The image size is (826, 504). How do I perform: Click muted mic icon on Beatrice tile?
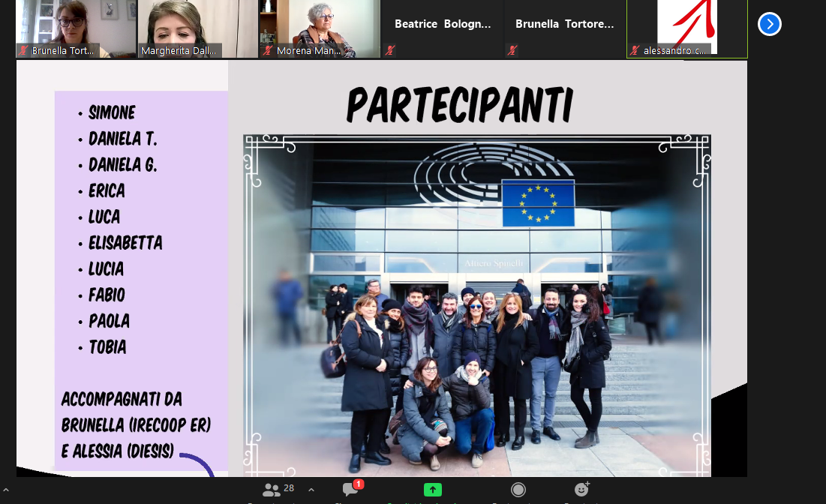(390, 50)
